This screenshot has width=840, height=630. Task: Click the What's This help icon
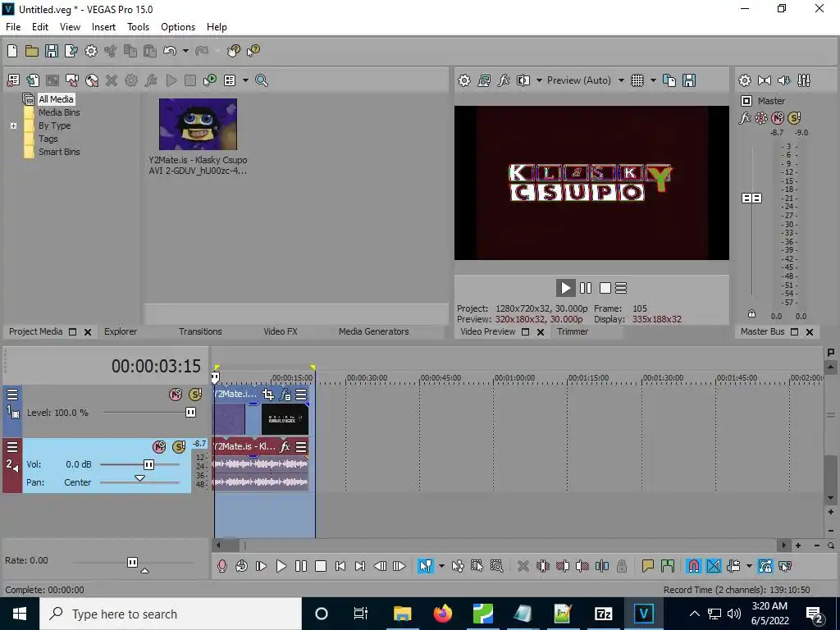253,51
